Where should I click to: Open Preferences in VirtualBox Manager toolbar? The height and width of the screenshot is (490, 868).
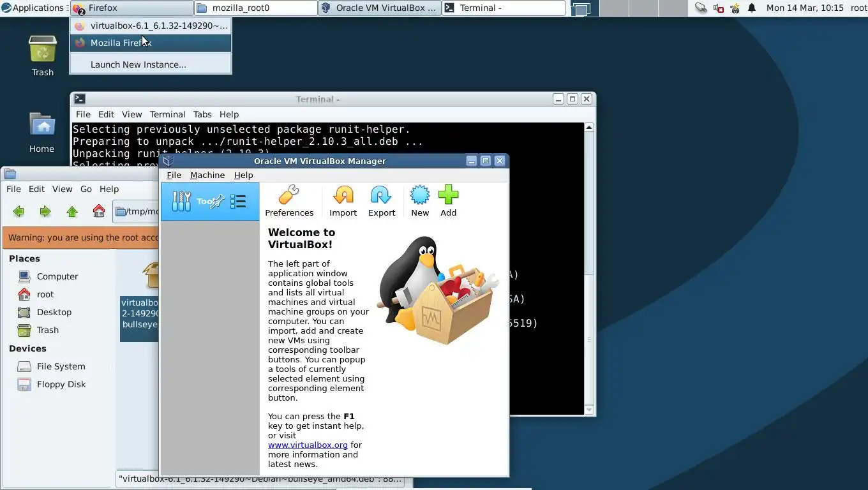pos(289,201)
